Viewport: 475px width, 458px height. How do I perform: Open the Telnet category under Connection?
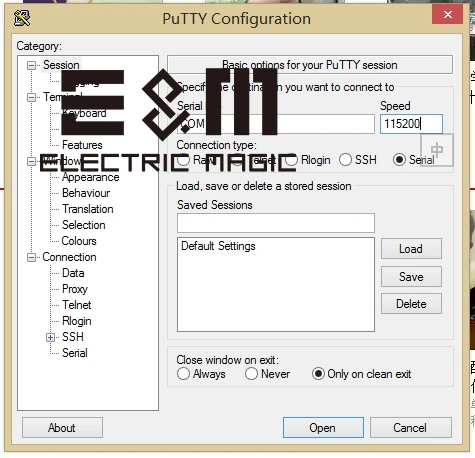(76, 305)
